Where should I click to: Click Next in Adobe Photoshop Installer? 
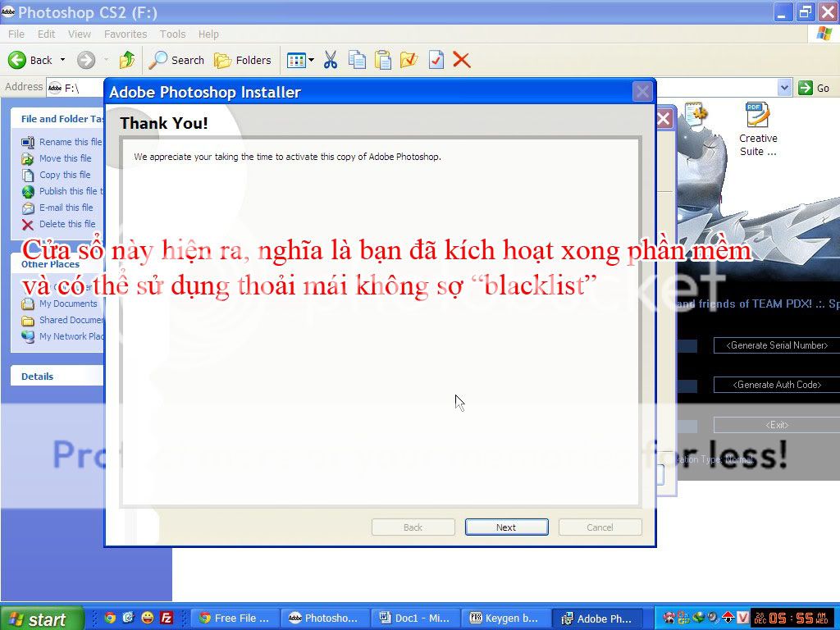coord(506,527)
